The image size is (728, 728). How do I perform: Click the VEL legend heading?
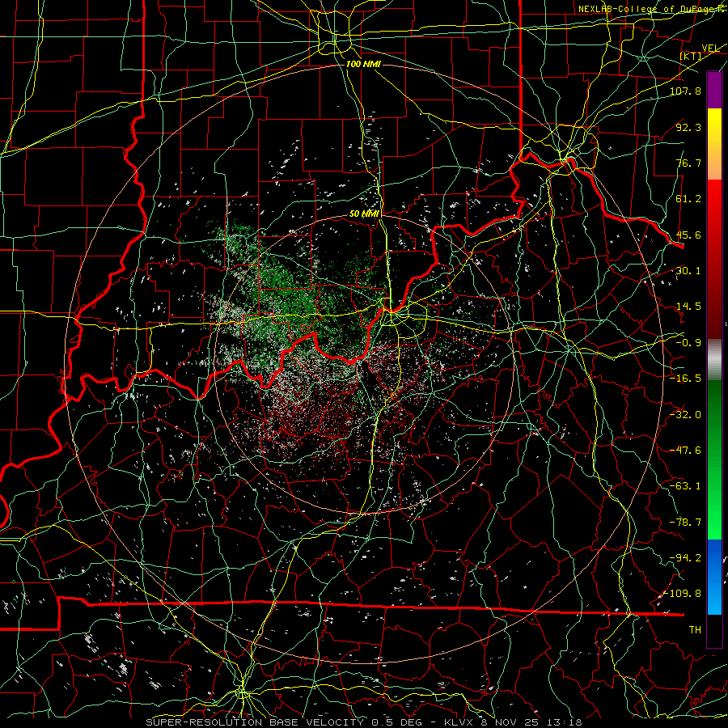coord(710,49)
